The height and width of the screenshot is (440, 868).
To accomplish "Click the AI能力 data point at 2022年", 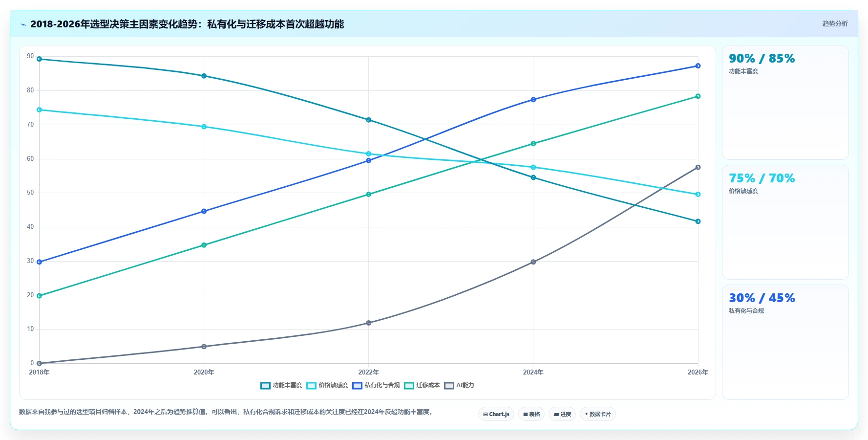I will [x=369, y=323].
